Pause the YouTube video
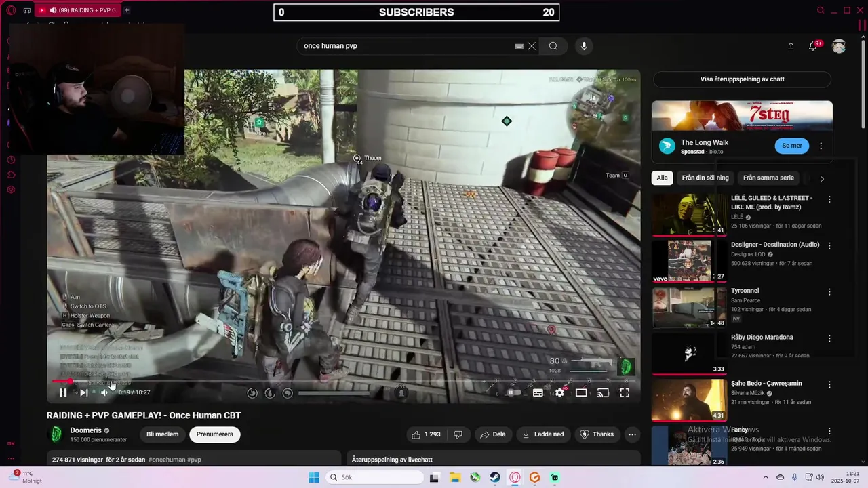Image resolution: width=868 pixels, height=488 pixels. coord(63,392)
